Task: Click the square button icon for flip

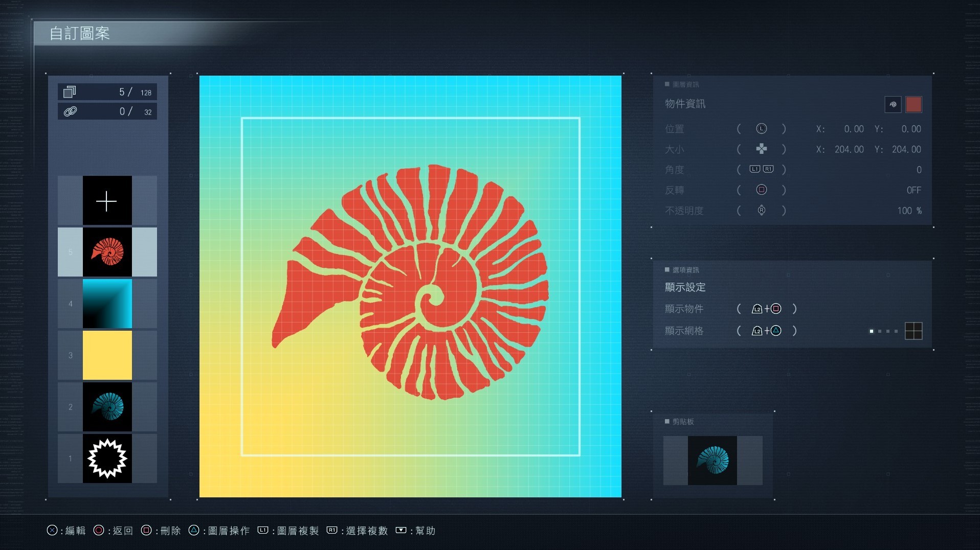Action: pos(762,190)
